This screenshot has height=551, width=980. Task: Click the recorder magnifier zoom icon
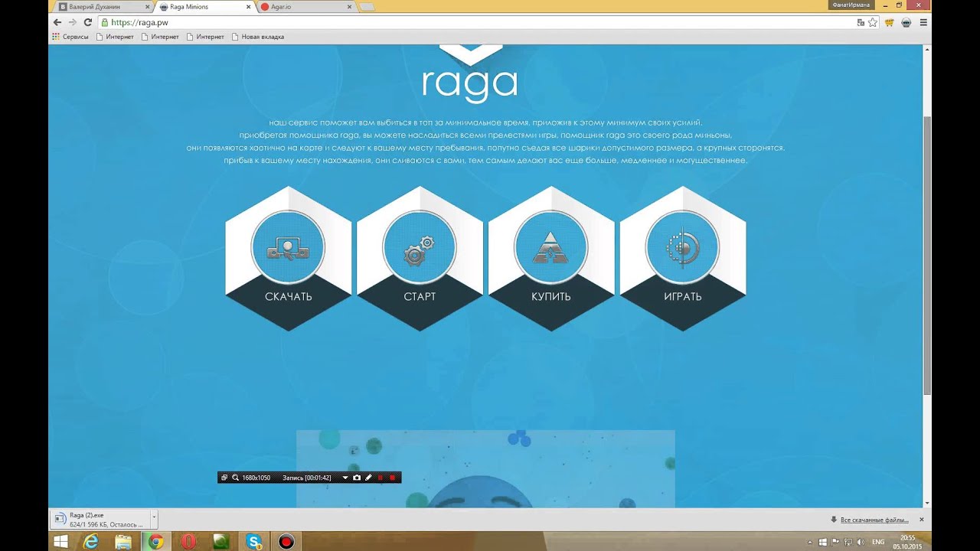(x=235, y=478)
